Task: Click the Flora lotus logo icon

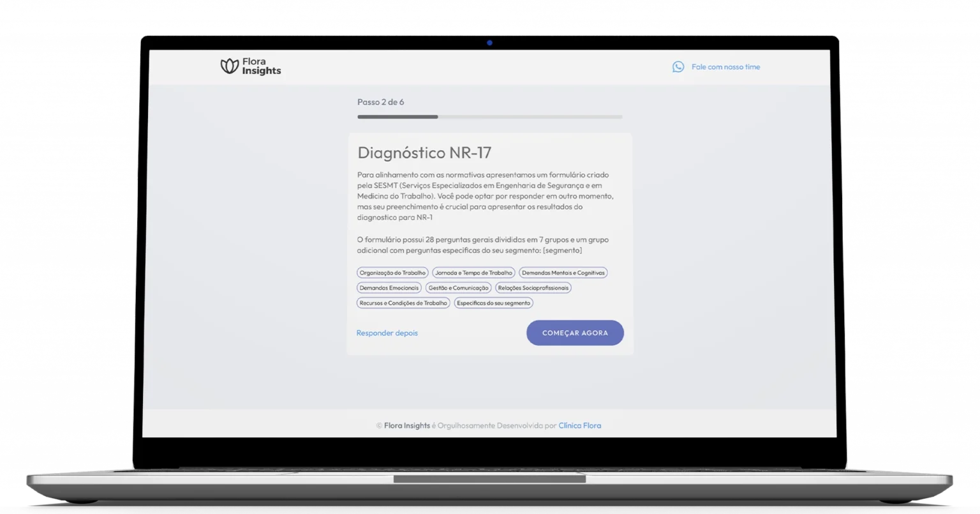Action: pos(229,66)
